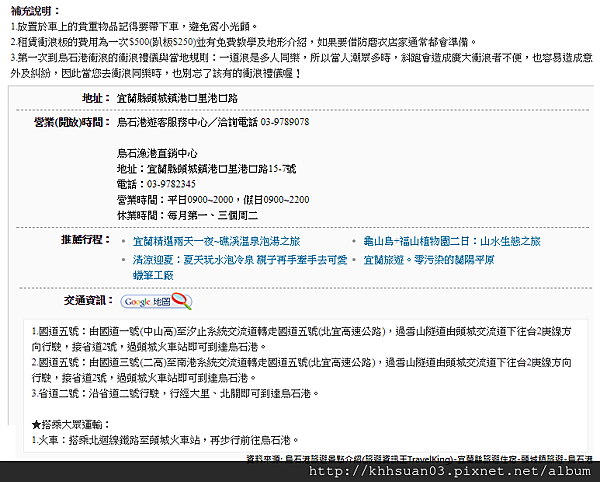This screenshot has height=482, width=600.
Task: Click note 3 about 烏石港 surfing etiquette
Action: [302, 65]
